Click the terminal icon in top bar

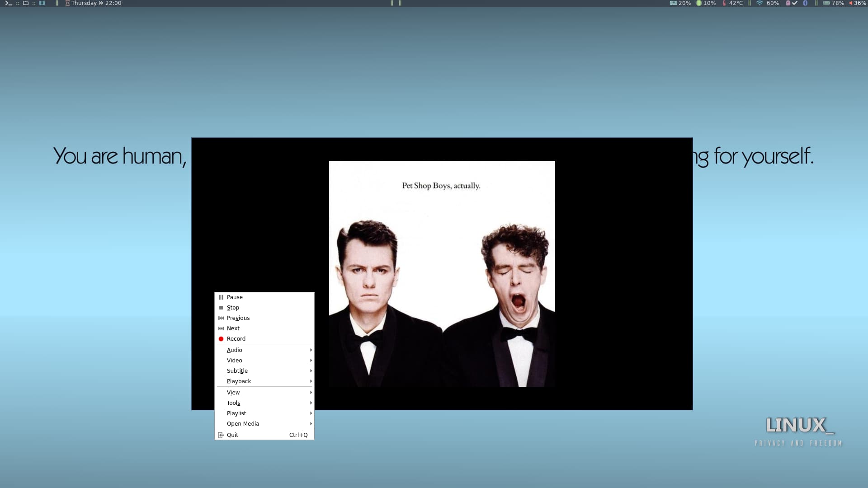[8, 3]
